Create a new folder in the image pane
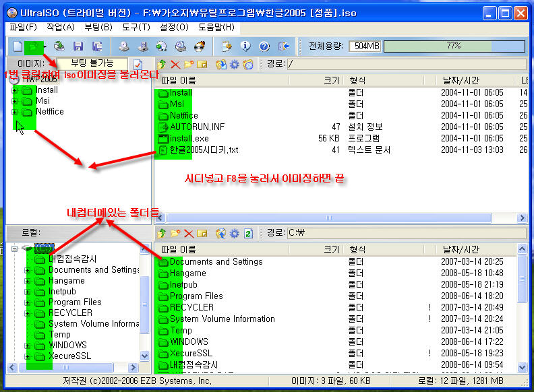 [189, 64]
